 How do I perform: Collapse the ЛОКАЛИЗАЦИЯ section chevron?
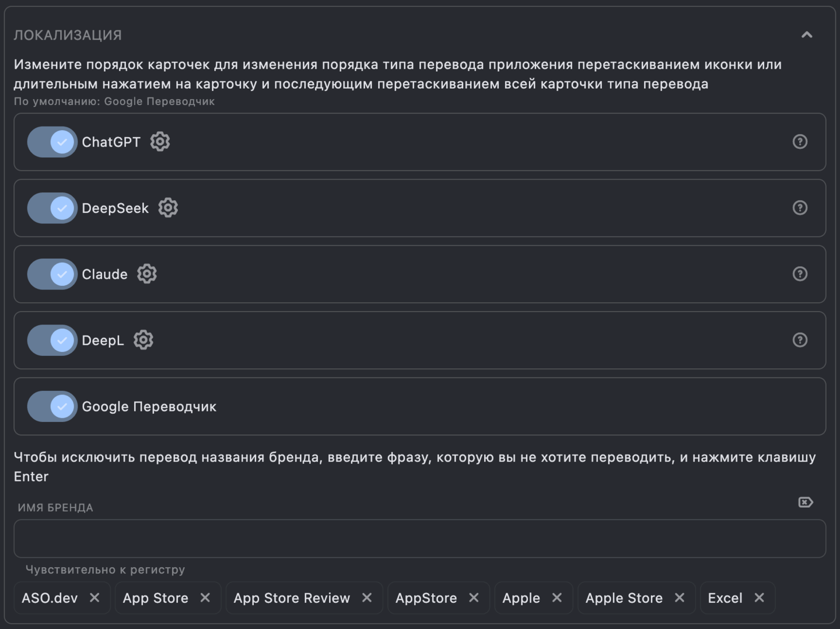(806, 34)
